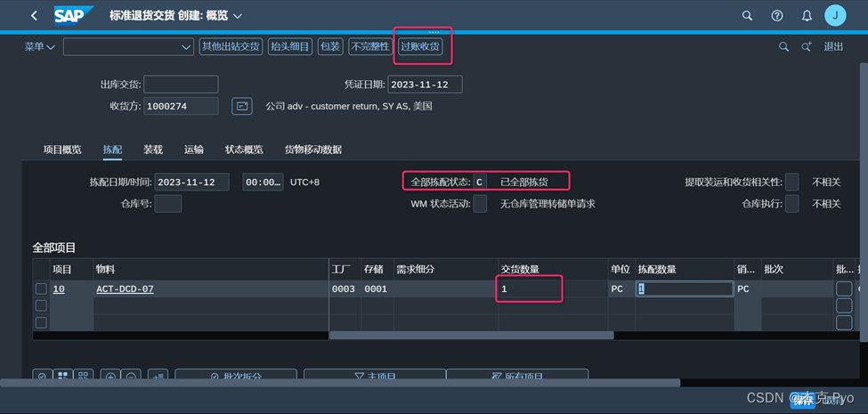Click the 收货方 field showing 1000274

pos(181,106)
